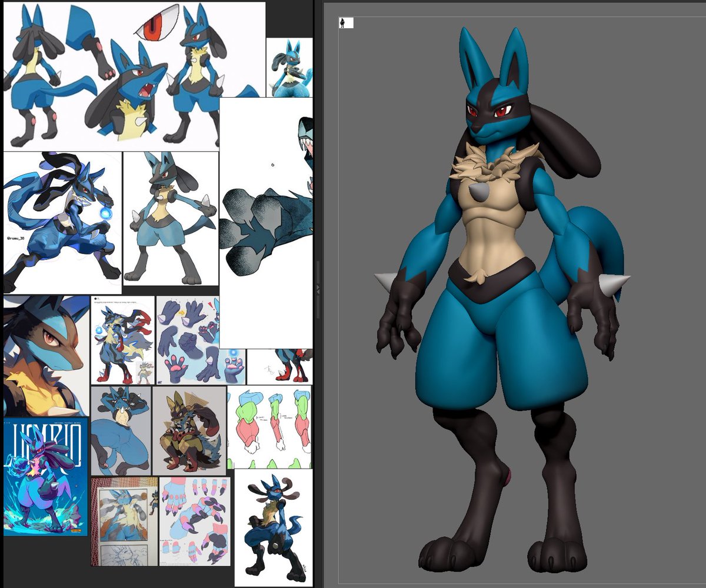Select the dark-blue hand poses reference sheet
The image size is (706, 588).
point(201,340)
